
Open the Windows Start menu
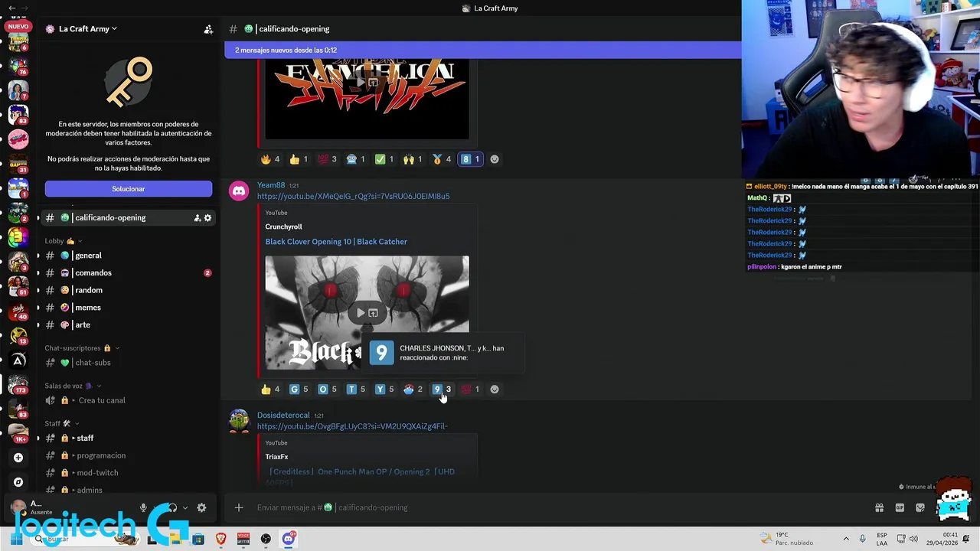[x=16, y=539]
